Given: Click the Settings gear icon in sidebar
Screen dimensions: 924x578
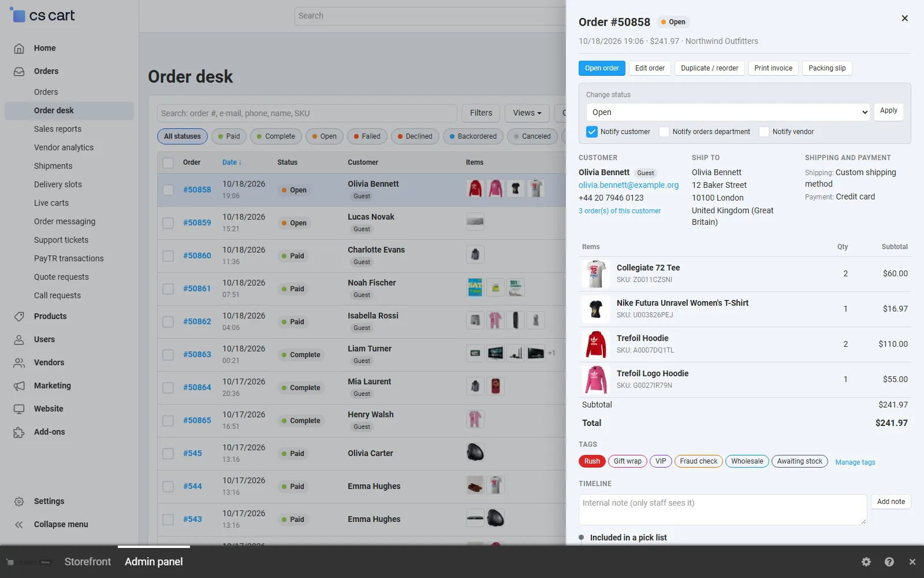Looking at the screenshot, I should click(x=19, y=501).
